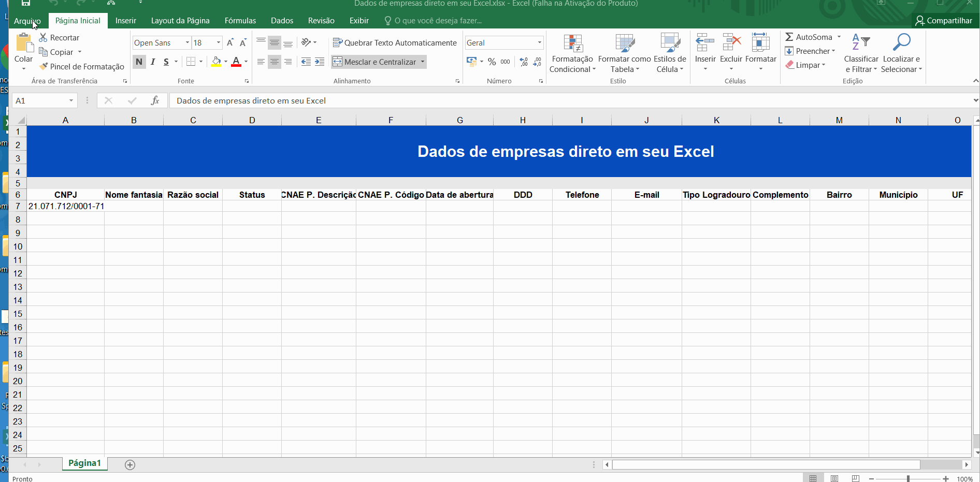Expand the Name Box dropdown arrow

pyautogui.click(x=71, y=100)
